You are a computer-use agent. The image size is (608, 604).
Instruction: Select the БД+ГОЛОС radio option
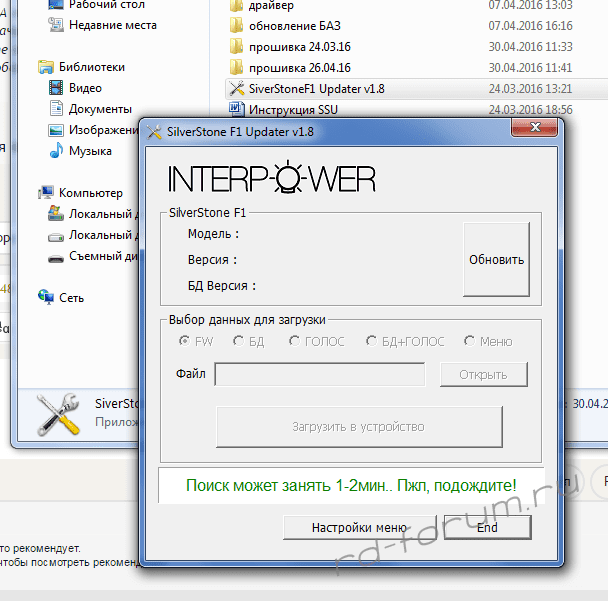[372, 342]
